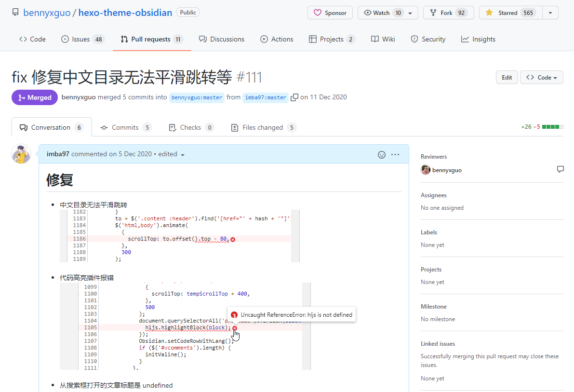Add emoji reaction via smiley icon
Screen dimensions: 574x392
click(x=382, y=155)
